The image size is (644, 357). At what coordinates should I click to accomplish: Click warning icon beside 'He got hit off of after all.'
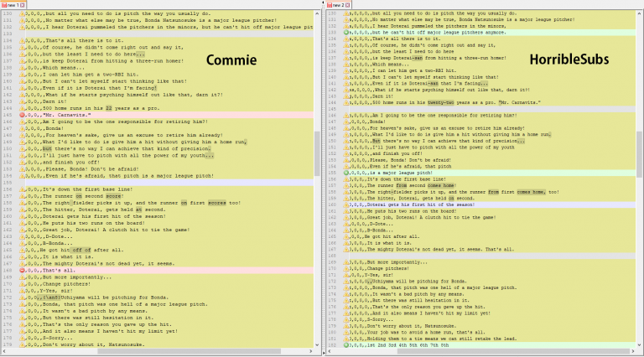pos(22,250)
